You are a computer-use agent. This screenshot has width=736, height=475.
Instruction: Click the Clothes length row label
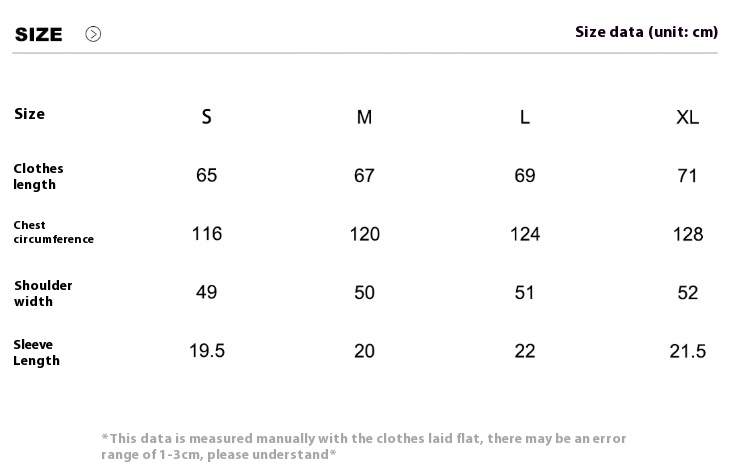(38, 176)
